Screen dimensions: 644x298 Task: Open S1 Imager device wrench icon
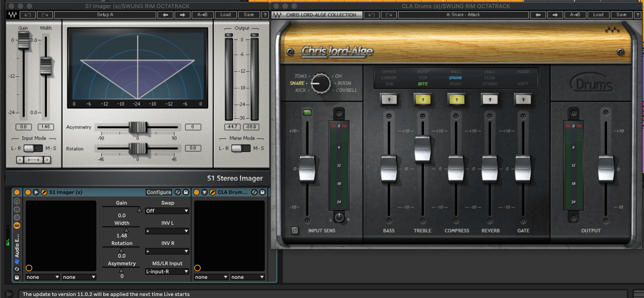coord(44,192)
